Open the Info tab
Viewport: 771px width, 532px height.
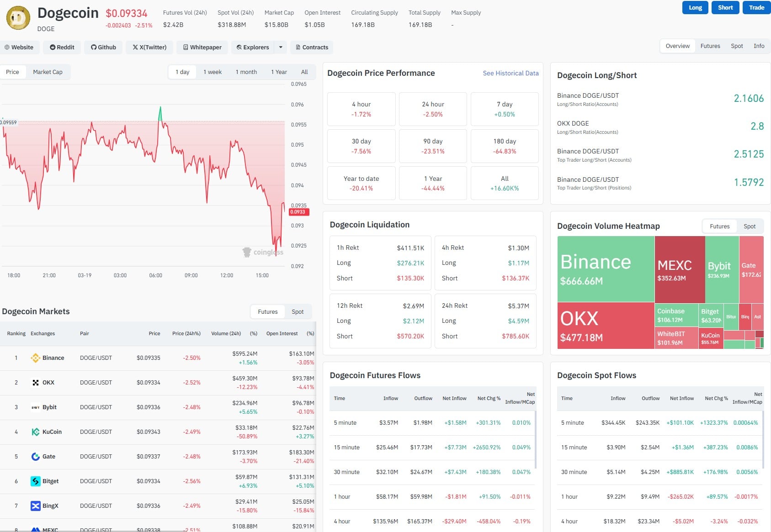(x=759, y=46)
